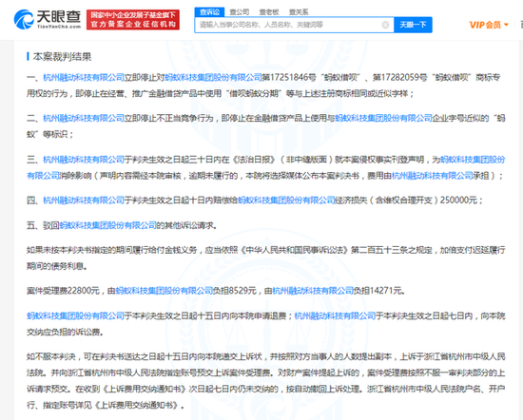The width and height of the screenshot is (523, 420).
Task: Open 杭州融动科技有限公司 link before 承担 in item 三
Action: [x=432, y=176]
